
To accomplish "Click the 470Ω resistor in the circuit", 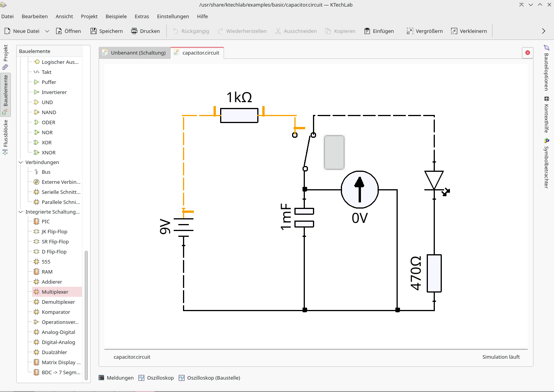I will click(x=434, y=273).
